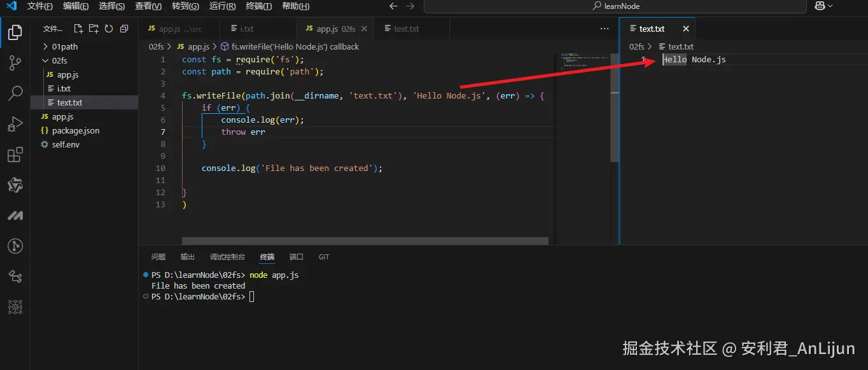Switch to text.txt tab in left editor group
The height and width of the screenshot is (370, 868).
[412, 29]
